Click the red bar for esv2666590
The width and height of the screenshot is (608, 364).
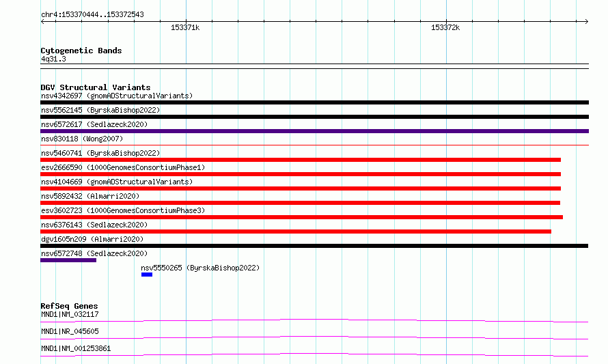pyautogui.click(x=301, y=174)
